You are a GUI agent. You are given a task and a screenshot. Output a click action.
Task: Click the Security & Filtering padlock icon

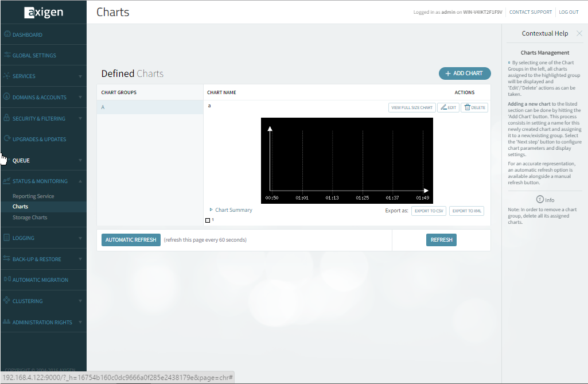(x=7, y=118)
